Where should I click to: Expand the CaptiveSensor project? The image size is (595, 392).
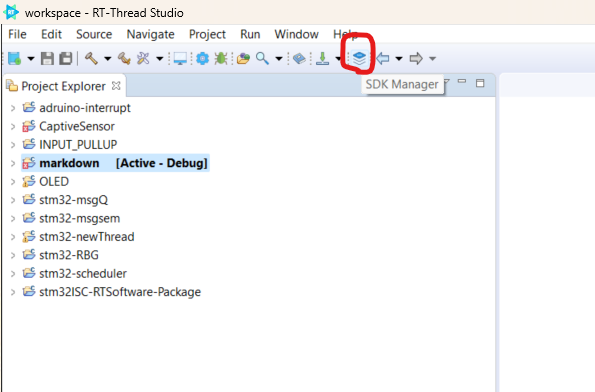coord(13,126)
